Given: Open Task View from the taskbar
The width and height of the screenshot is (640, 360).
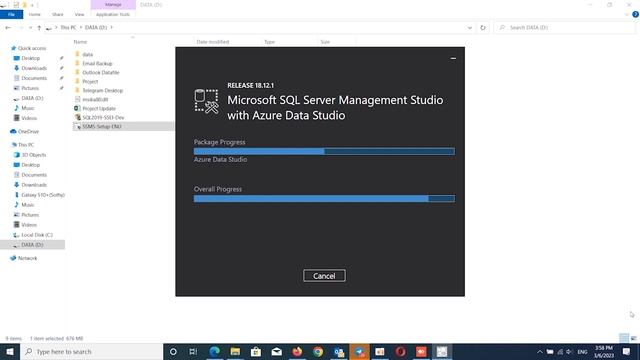Looking at the screenshot, I should [x=193, y=351].
